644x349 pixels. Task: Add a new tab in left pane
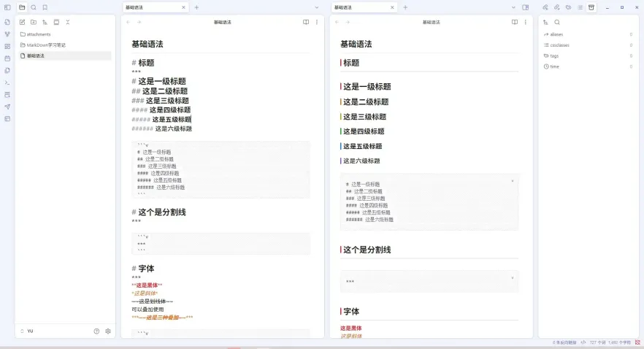tap(196, 7)
